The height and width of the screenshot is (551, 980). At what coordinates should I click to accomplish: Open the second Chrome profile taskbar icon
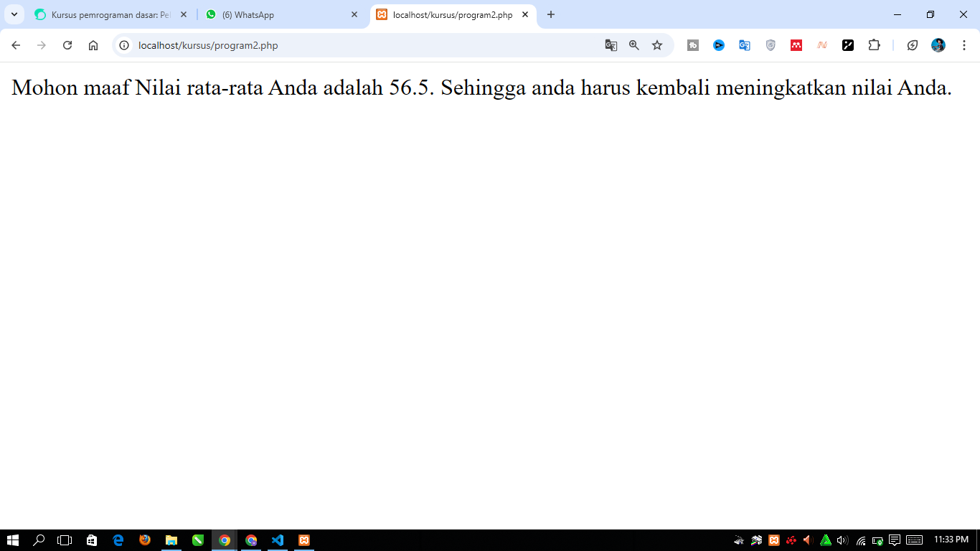(251, 540)
